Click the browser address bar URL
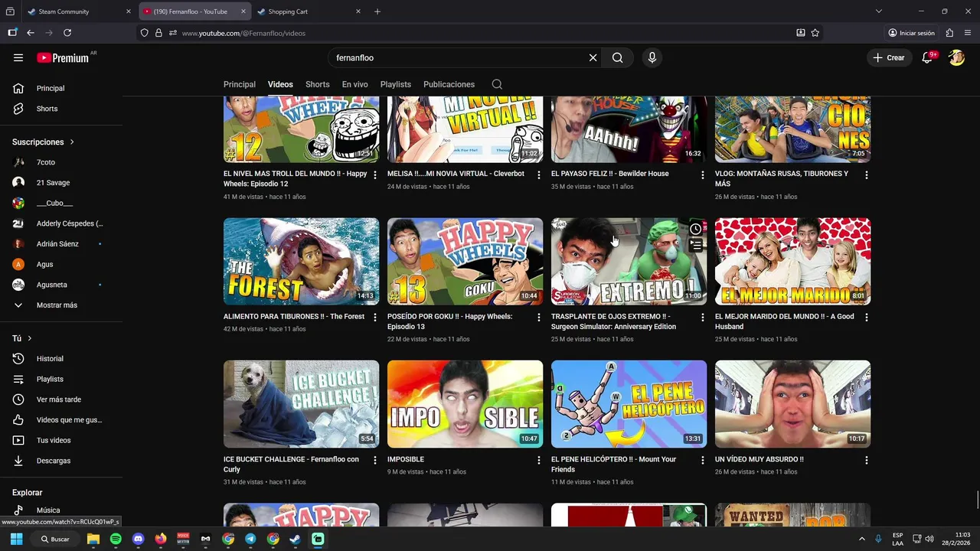This screenshot has width=980, height=551. point(243,33)
